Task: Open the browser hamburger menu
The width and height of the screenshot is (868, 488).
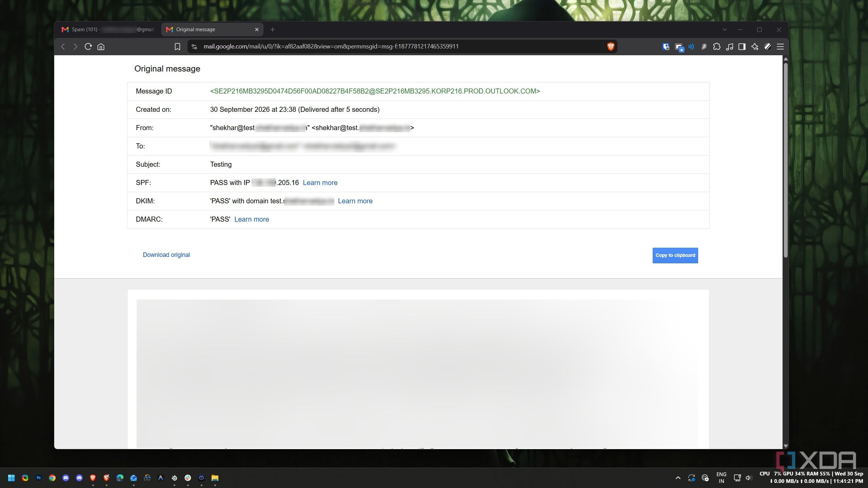Action: (x=780, y=47)
